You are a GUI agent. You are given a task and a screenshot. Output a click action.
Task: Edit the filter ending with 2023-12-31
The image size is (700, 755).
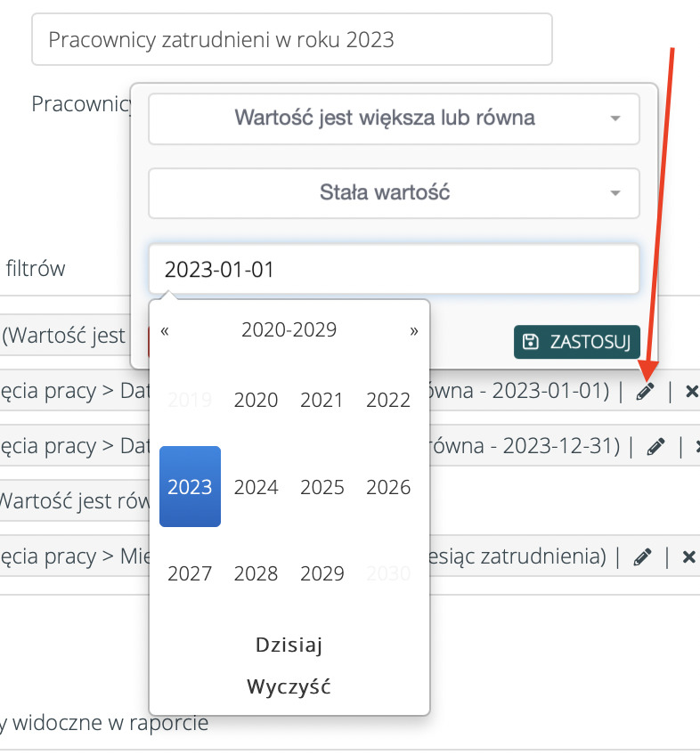click(656, 447)
